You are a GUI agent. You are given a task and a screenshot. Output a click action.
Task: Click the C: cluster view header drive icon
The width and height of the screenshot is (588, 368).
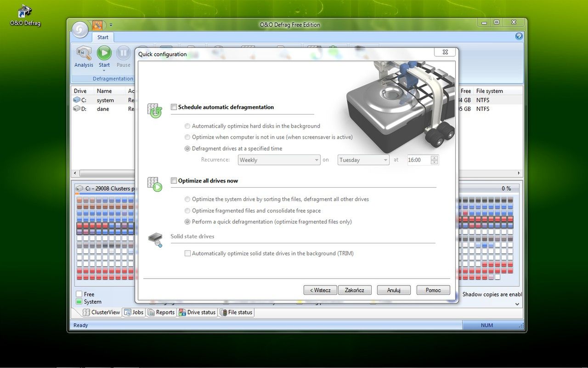(x=79, y=188)
